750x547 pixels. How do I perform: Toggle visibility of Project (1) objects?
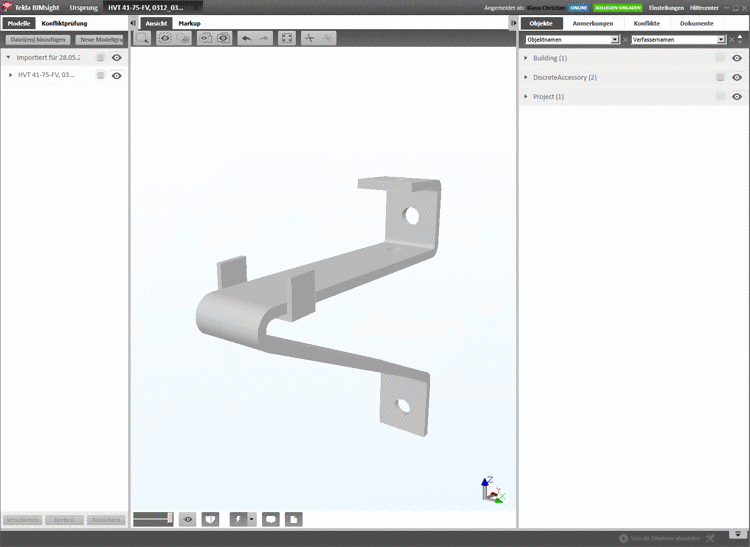pyautogui.click(x=737, y=97)
